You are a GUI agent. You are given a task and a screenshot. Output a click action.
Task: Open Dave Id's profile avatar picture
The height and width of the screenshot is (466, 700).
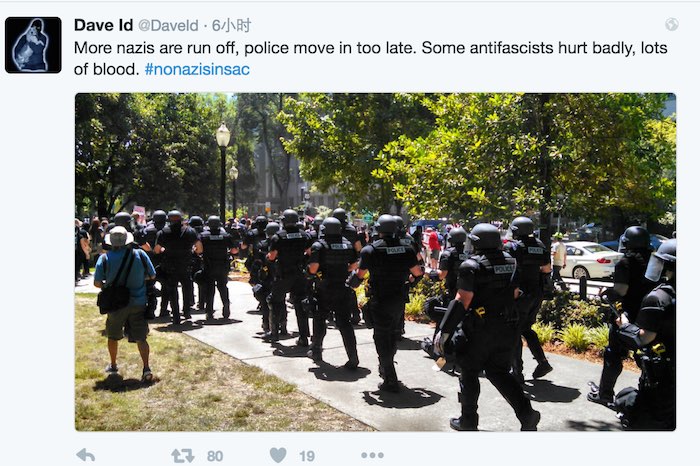click(33, 45)
